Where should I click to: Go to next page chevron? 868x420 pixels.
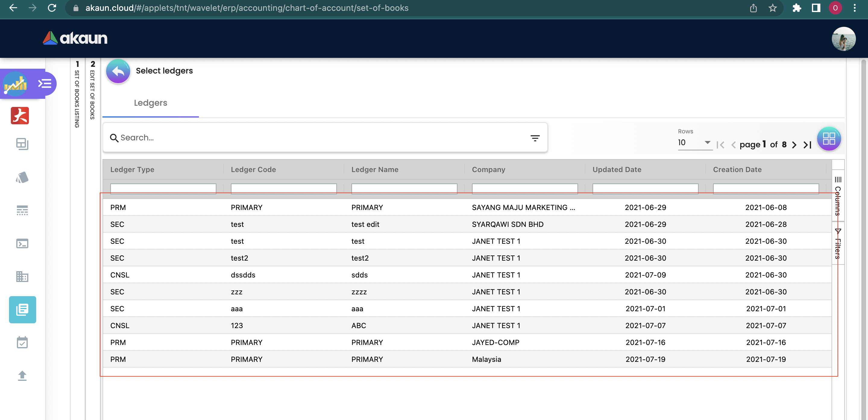pos(794,145)
